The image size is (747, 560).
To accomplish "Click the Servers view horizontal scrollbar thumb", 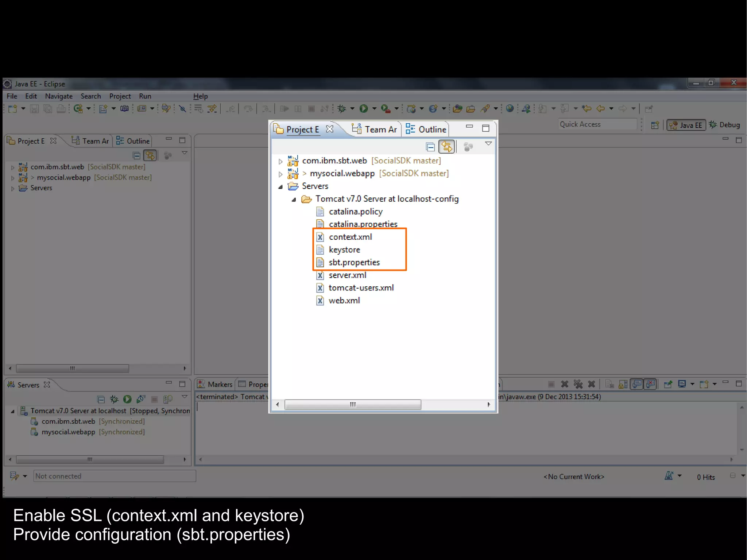I will click(90, 460).
